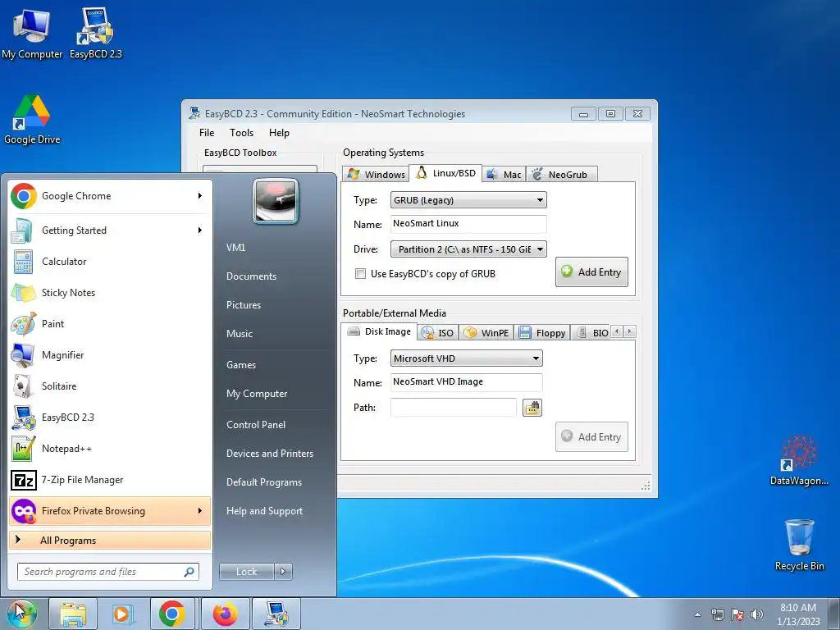Open shutdown options arrow next to Lock
Image resolution: width=840 pixels, height=630 pixels.
[x=283, y=572]
